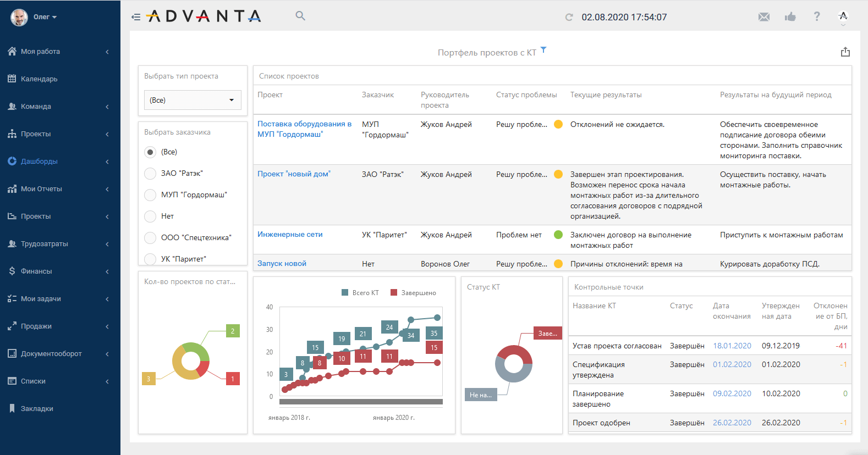Click the calendar icon in sidebar
The image size is (868, 455).
[x=12, y=79]
